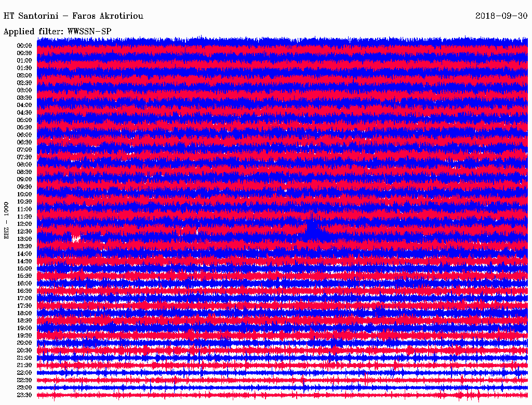Viewport: 532px width, 405px height.
Task: Select the 22:30 time label
Action: (24, 380)
